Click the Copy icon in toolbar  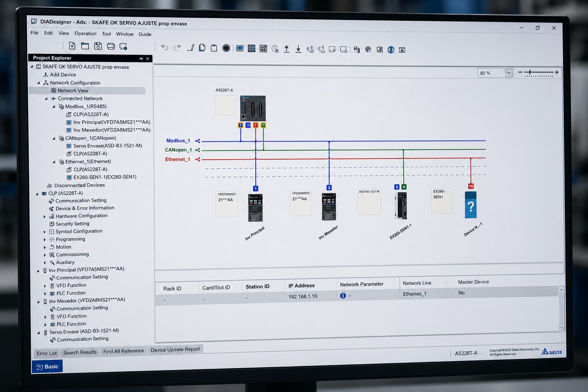[x=202, y=48]
